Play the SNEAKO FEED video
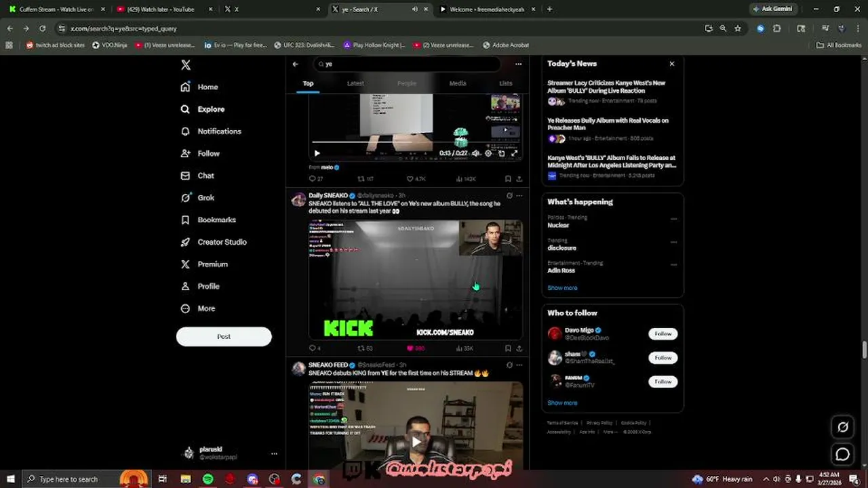This screenshot has height=488, width=868. [416, 442]
